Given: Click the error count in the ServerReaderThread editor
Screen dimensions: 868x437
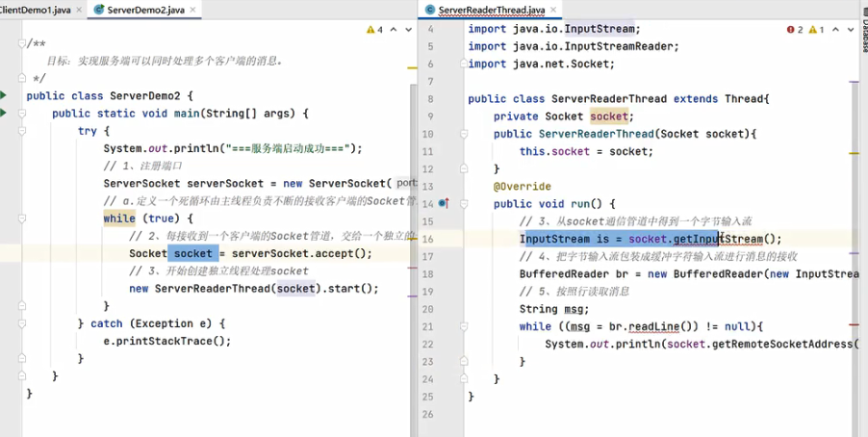Looking at the screenshot, I should 795,30.
